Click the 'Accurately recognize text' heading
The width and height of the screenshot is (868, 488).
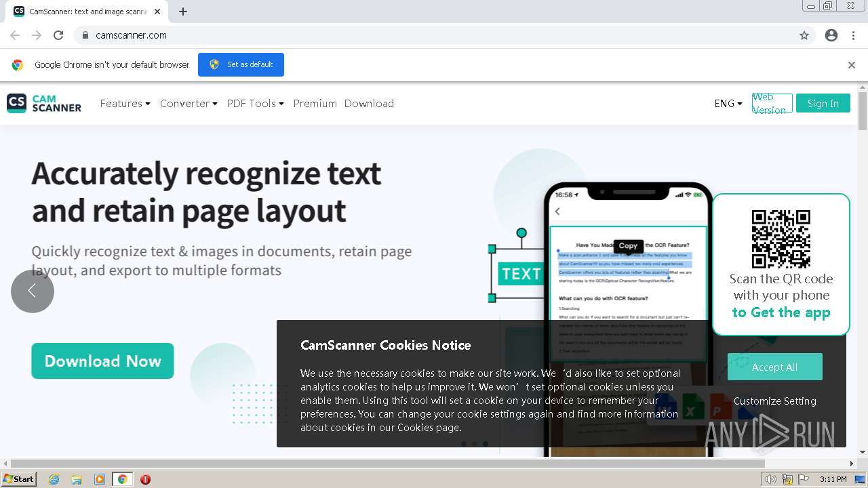[206, 192]
